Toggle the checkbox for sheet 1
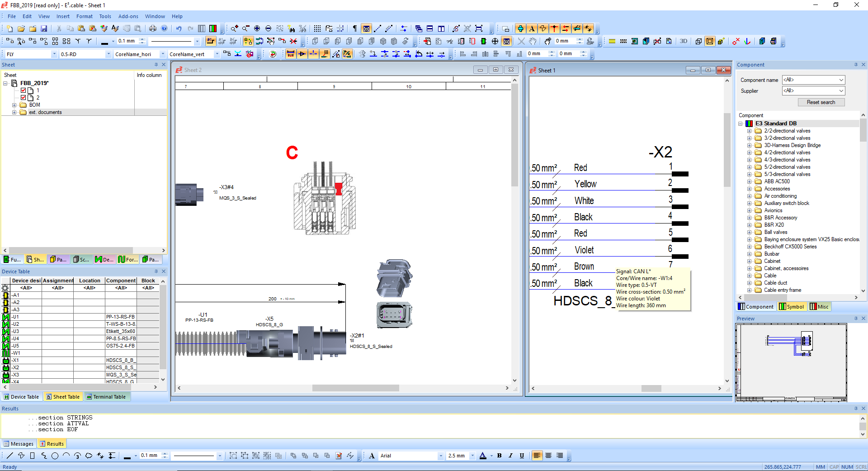The width and height of the screenshot is (868, 471). point(24,90)
